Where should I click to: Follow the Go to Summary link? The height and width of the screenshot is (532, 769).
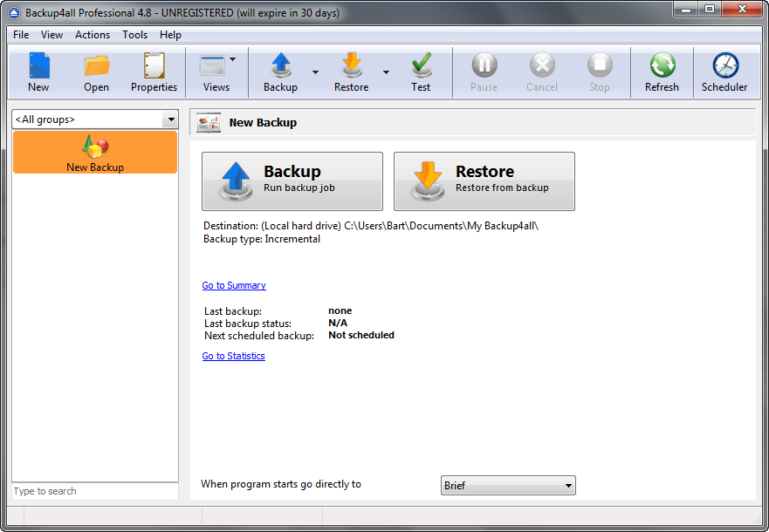(x=234, y=285)
